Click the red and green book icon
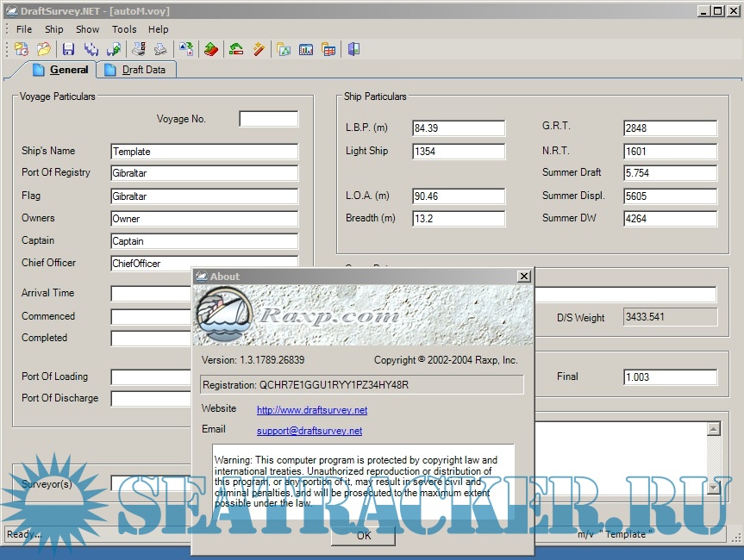Screen dimensions: 744x560 (210, 49)
